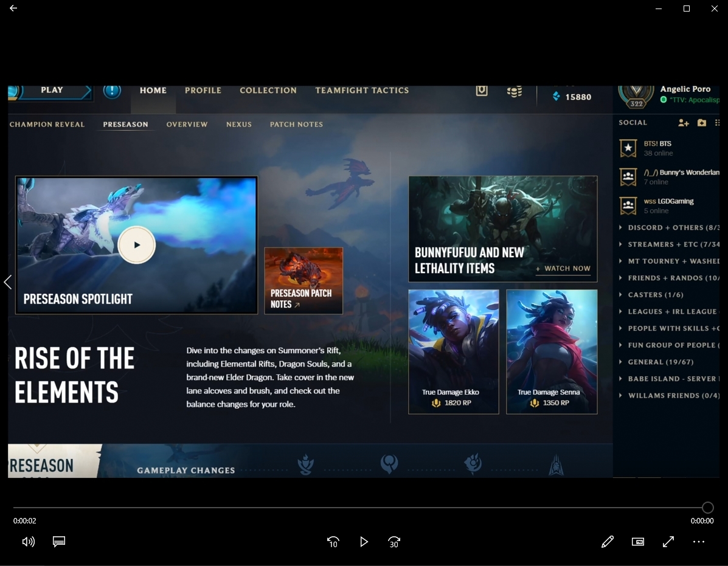
Task: Click the 15880 blue essence balance
Action: coord(578,97)
